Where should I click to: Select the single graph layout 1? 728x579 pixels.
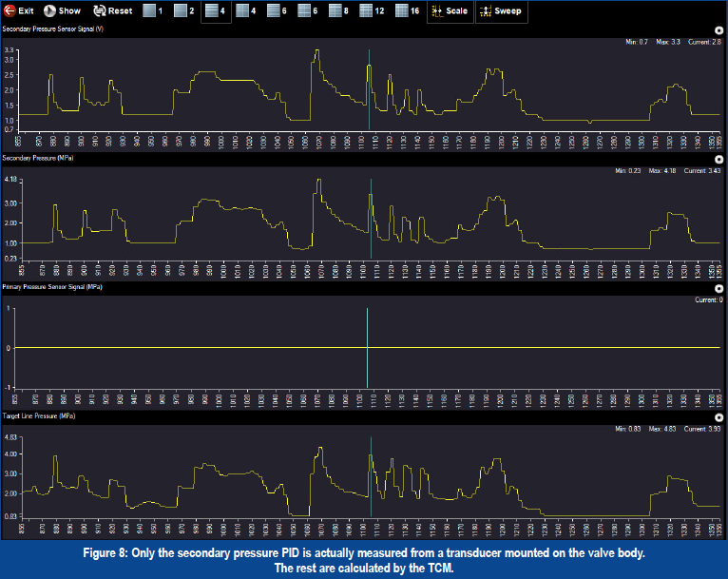[153, 10]
